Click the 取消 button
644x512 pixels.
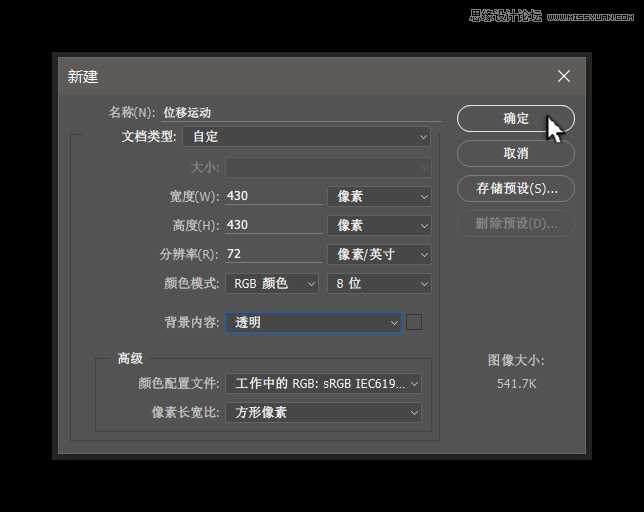[x=515, y=153]
